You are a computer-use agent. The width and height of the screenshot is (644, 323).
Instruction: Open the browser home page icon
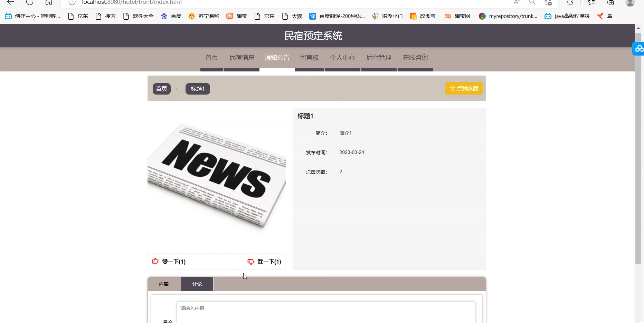pyautogui.click(x=49, y=2)
